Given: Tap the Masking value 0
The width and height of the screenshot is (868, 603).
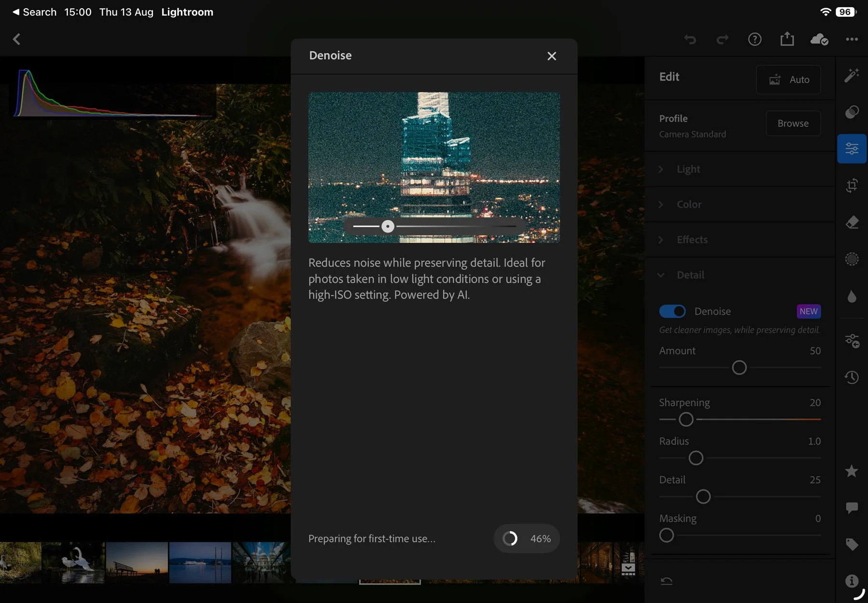Looking at the screenshot, I should click(x=818, y=518).
